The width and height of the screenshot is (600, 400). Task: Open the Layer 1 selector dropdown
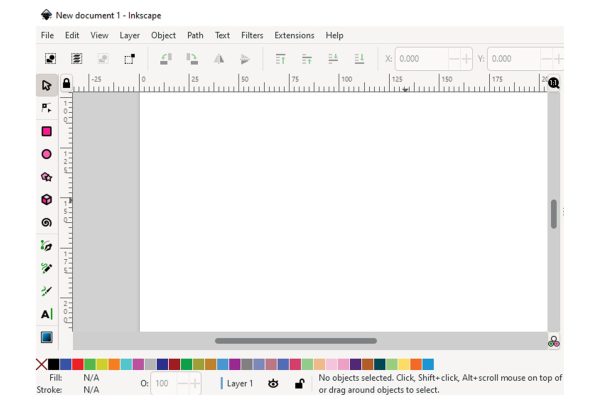(239, 383)
